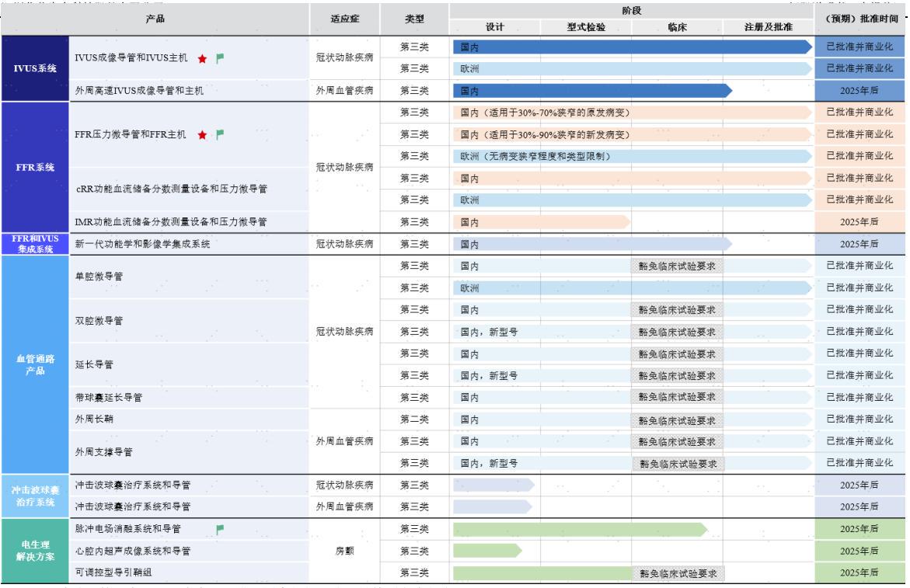Viewport: 910px width, 588px height.
Task: Click the green flag beside IVUS成像导管和IVUS主机
Action: pos(220,58)
